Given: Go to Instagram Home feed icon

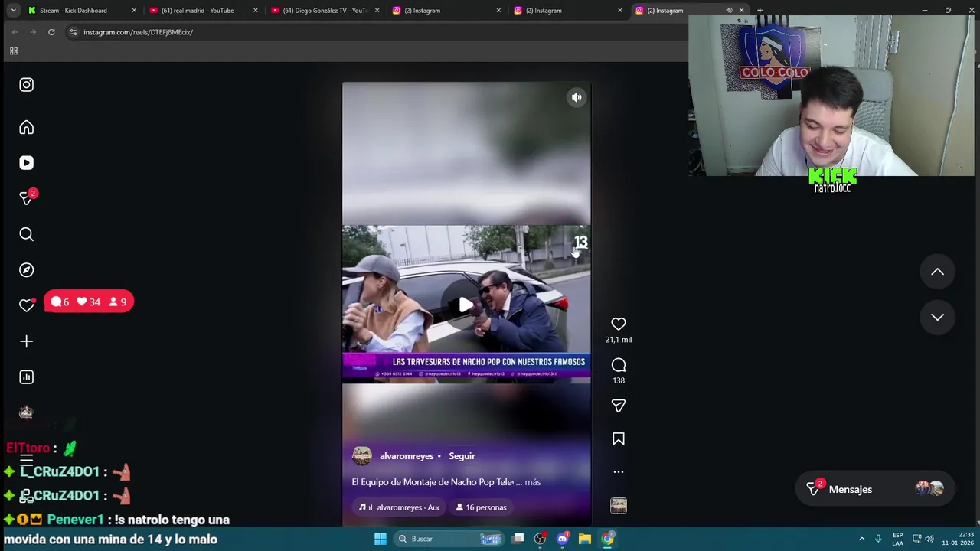Looking at the screenshot, I should pos(27,127).
